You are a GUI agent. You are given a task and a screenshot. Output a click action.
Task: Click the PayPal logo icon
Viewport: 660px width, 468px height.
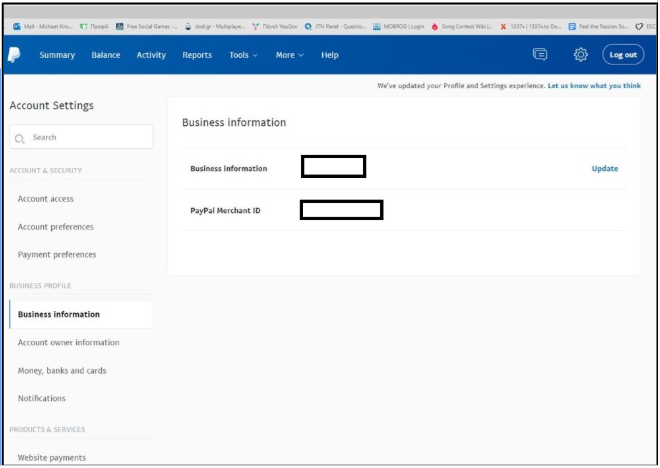click(x=15, y=54)
